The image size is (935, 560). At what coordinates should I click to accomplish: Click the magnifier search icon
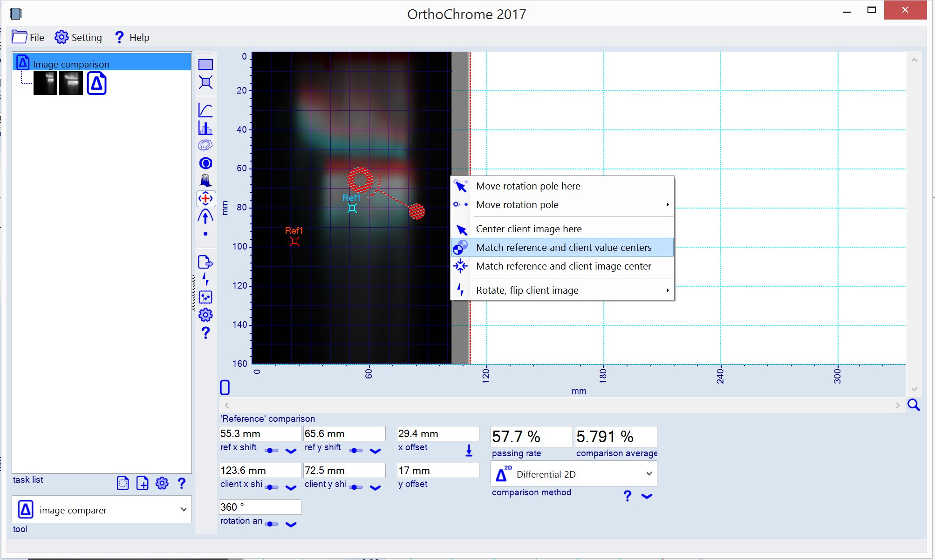click(914, 405)
